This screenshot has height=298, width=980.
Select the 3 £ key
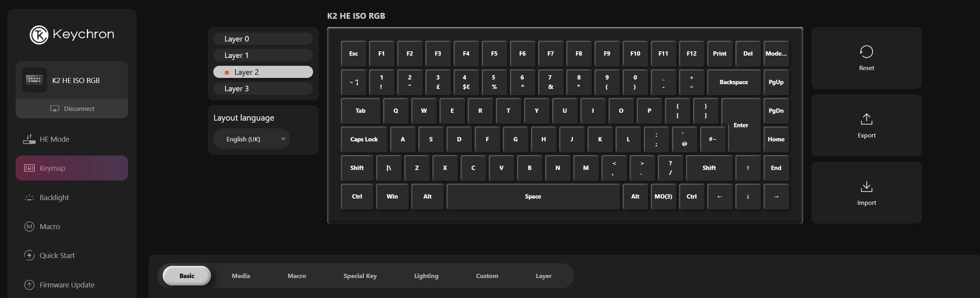pos(438,82)
